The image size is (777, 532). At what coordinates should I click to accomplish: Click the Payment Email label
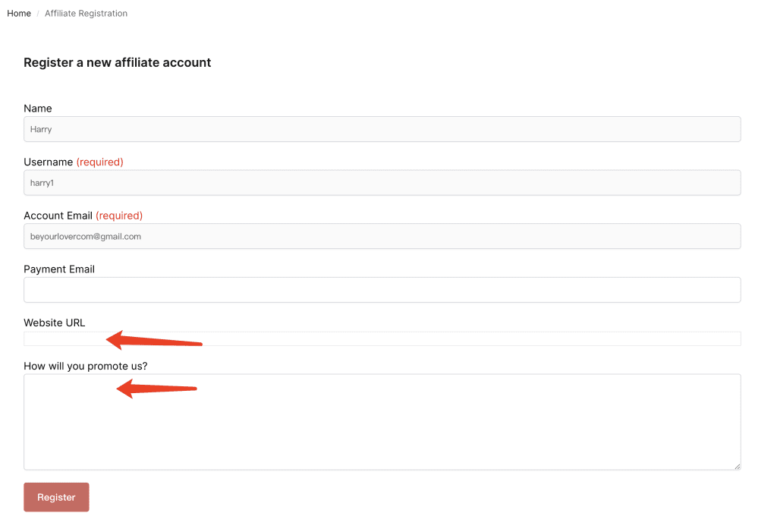pos(59,269)
